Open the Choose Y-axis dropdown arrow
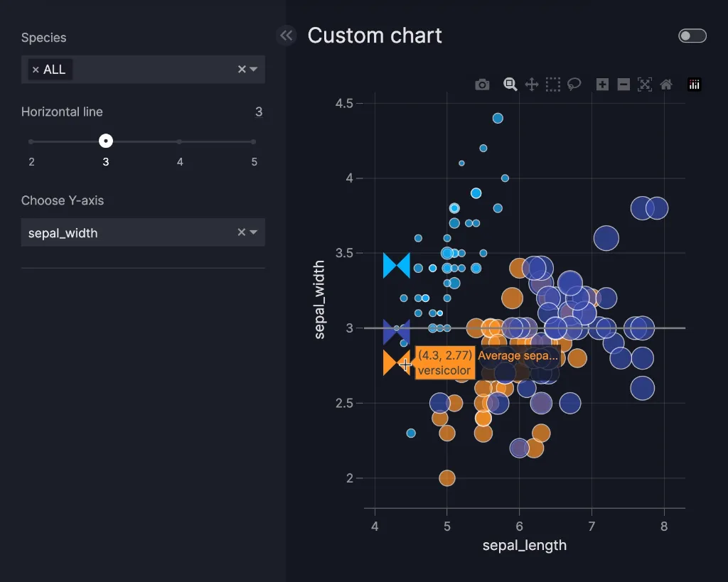This screenshot has width=728, height=582. (x=254, y=232)
